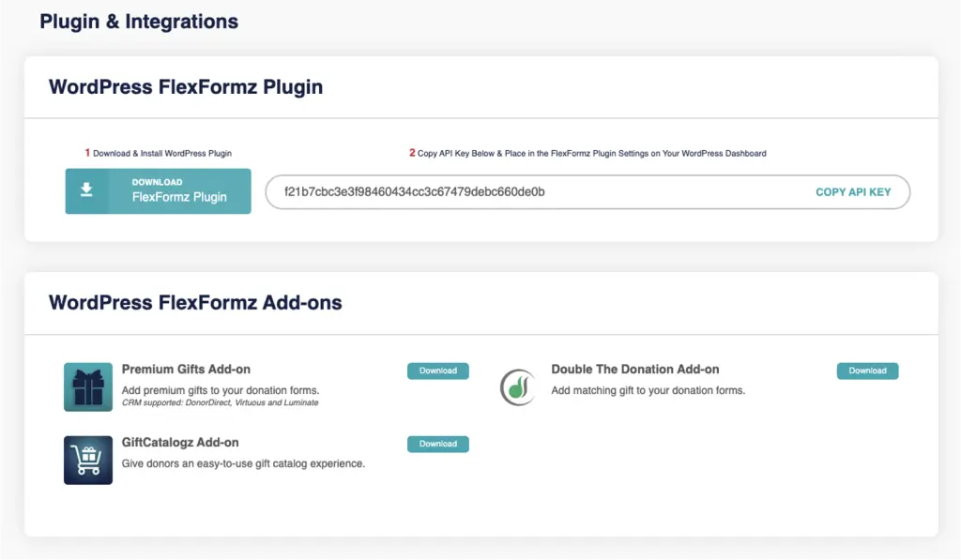Click the WordPress FlexFormz Plugin section heading
961x560 pixels.
point(186,87)
